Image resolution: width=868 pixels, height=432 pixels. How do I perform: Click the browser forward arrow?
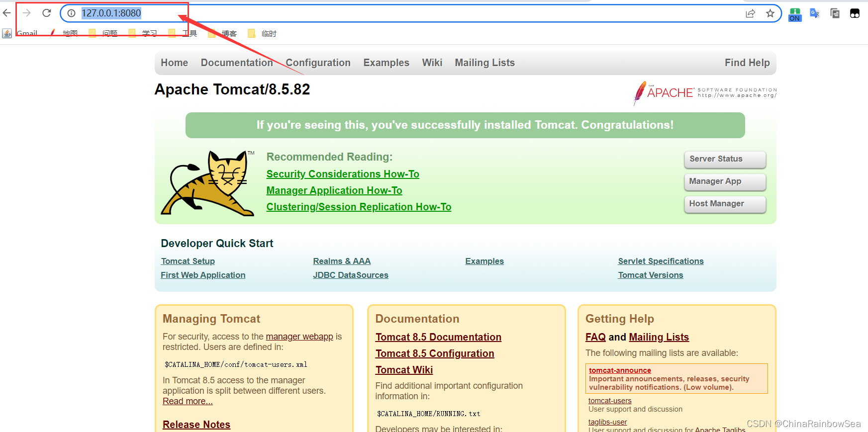pyautogui.click(x=27, y=13)
